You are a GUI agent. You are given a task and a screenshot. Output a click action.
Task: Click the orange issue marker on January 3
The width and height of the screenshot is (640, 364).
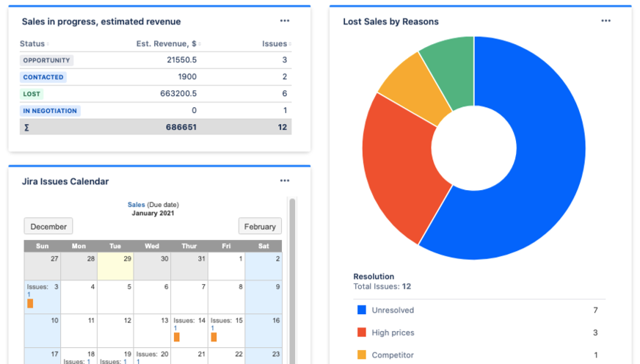click(x=30, y=303)
